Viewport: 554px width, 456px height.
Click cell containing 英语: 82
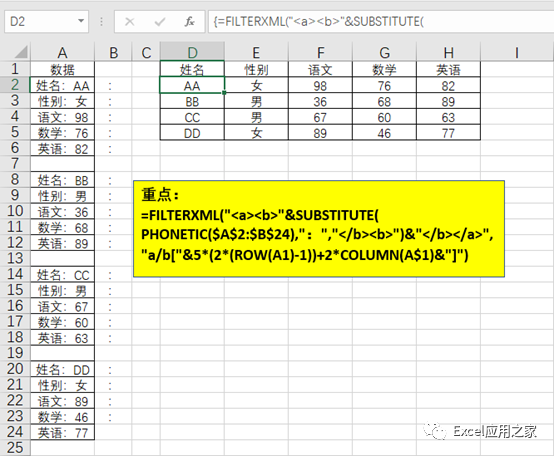coord(63,148)
